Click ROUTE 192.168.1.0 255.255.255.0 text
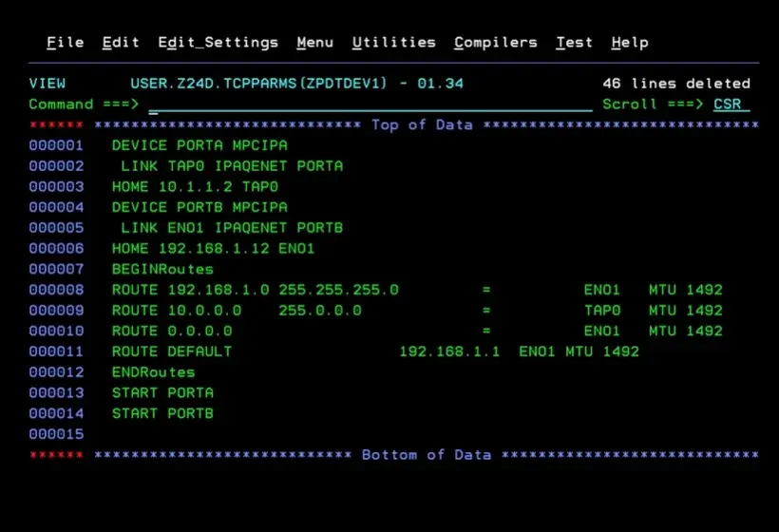The width and height of the screenshot is (779, 532). click(x=255, y=290)
